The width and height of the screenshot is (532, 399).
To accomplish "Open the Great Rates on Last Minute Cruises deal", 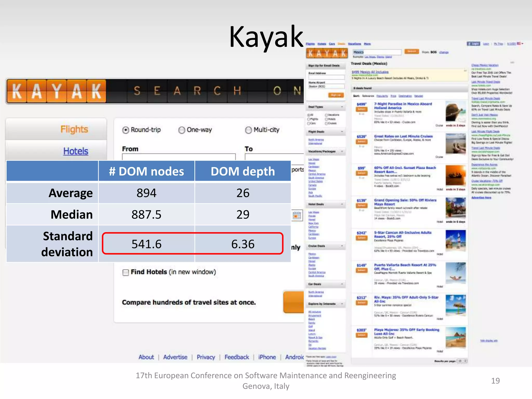I will coord(403,136).
